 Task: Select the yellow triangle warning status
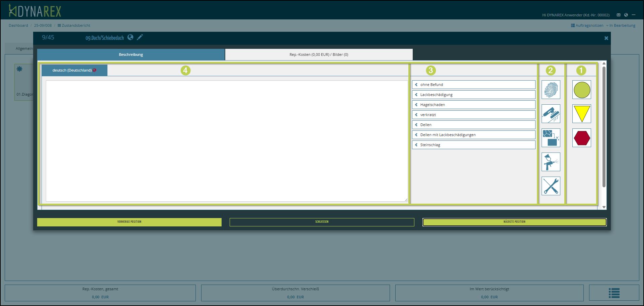(582, 114)
